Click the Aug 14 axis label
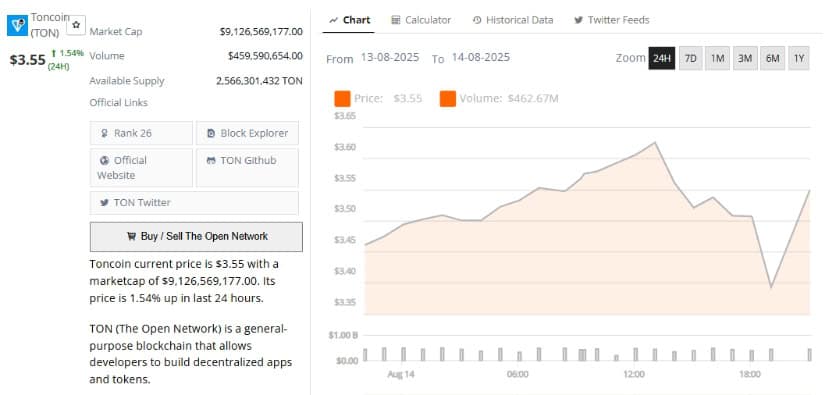Image resolution: width=825 pixels, height=395 pixels. tap(401, 374)
